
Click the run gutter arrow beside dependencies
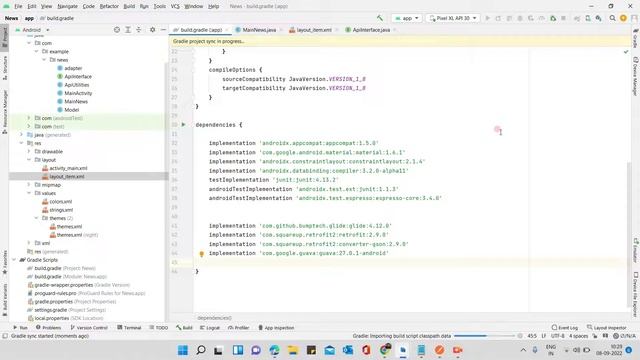183,124
